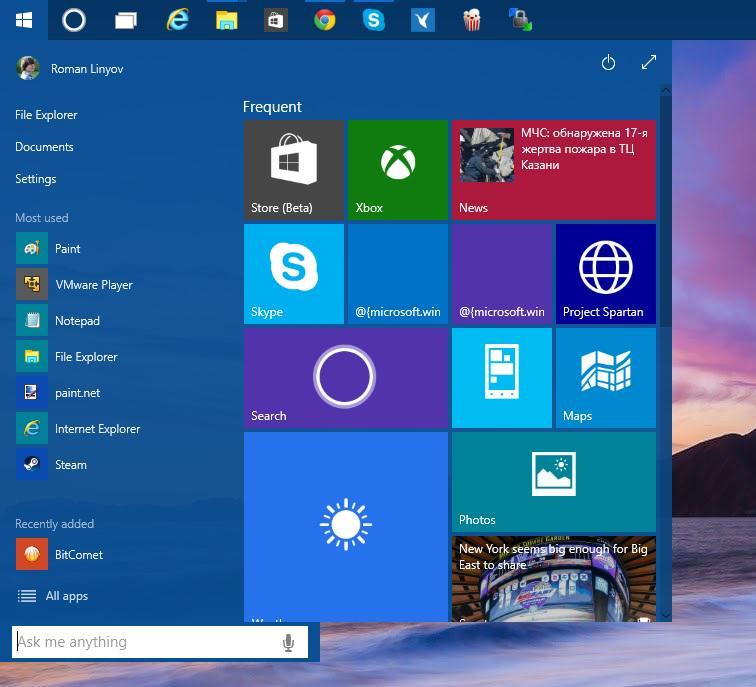
Task: Open Skype from the taskbar
Action: [x=374, y=20]
